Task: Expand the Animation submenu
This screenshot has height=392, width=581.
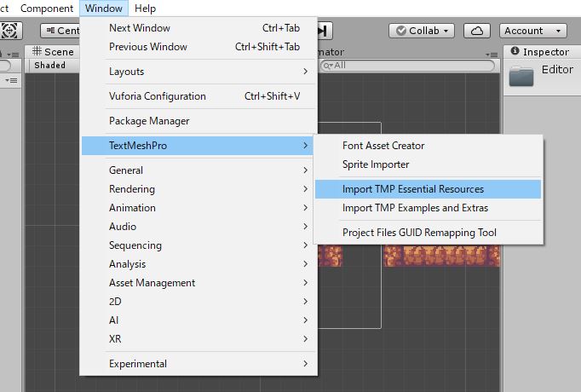Action: [x=199, y=207]
